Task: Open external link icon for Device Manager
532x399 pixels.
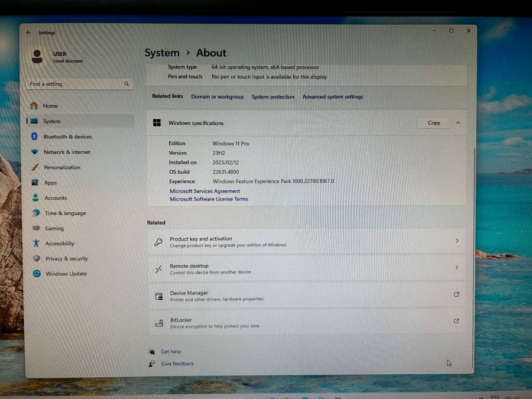Action: point(456,294)
